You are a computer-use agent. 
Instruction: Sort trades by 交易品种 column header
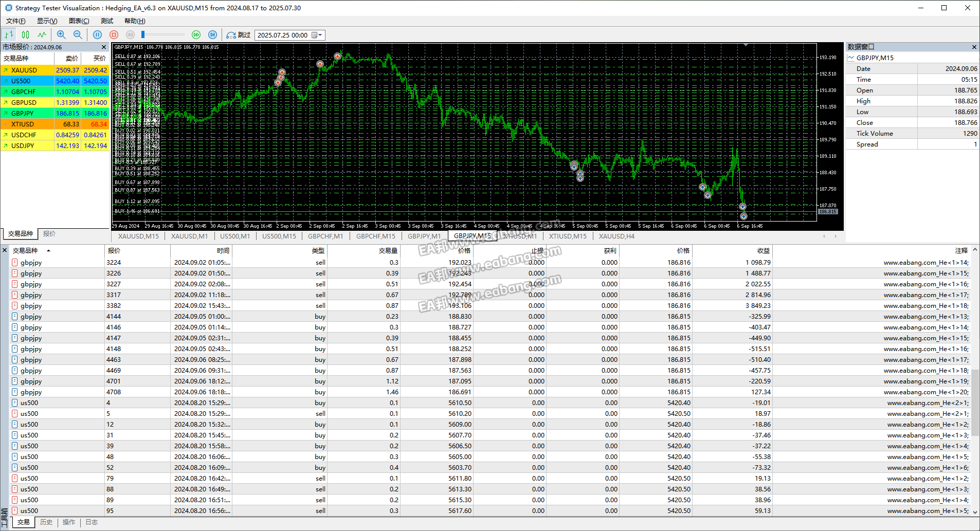pyautogui.click(x=57, y=250)
